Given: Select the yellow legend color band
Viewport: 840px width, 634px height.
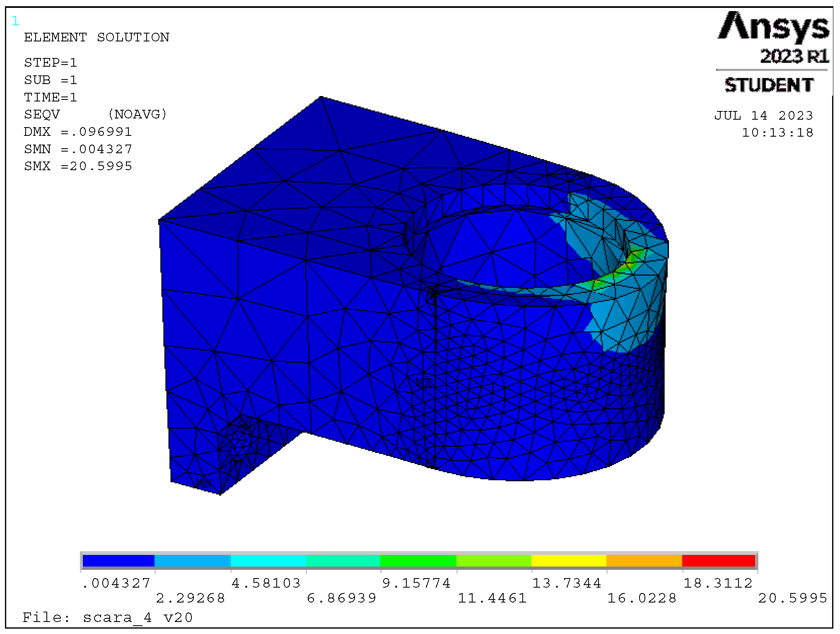Looking at the screenshot, I should coord(568,560).
